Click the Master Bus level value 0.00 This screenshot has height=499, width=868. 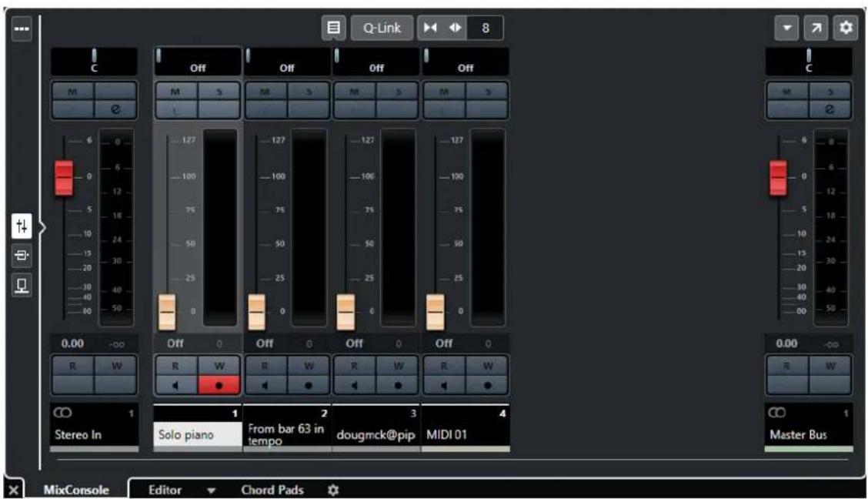pos(786,343)
